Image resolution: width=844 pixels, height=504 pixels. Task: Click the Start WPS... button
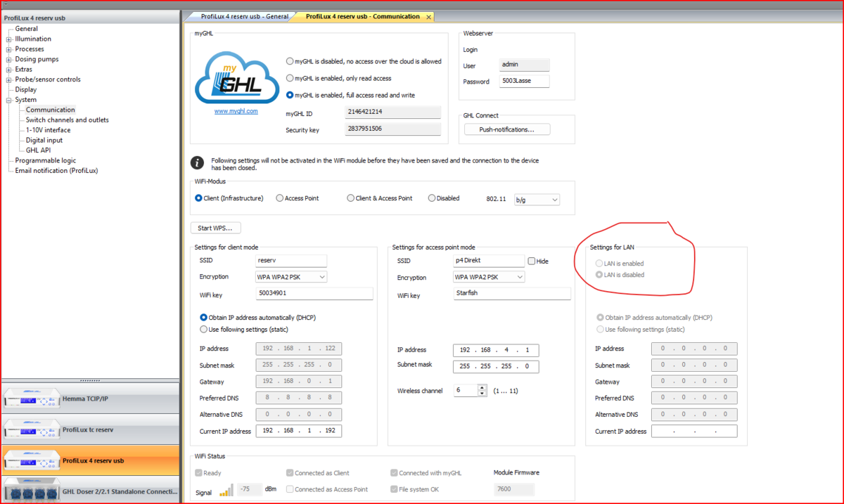216,228
